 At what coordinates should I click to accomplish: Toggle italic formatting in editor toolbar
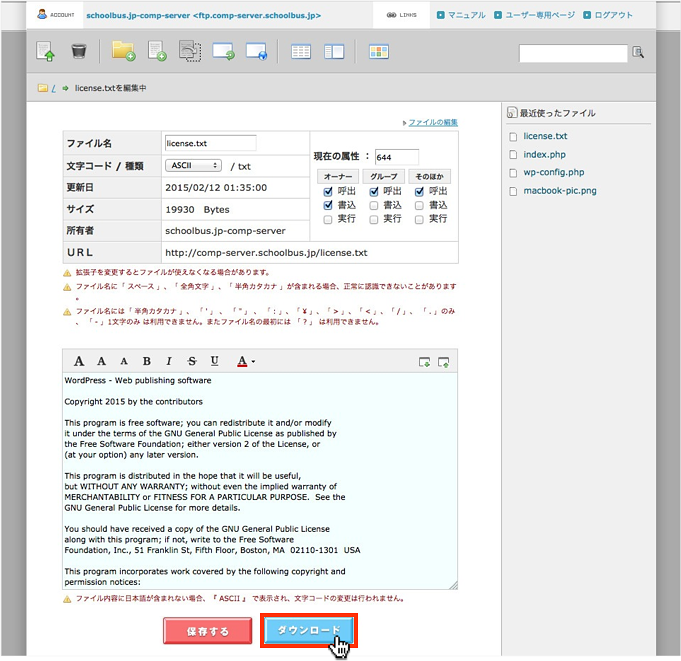point(169,361)
